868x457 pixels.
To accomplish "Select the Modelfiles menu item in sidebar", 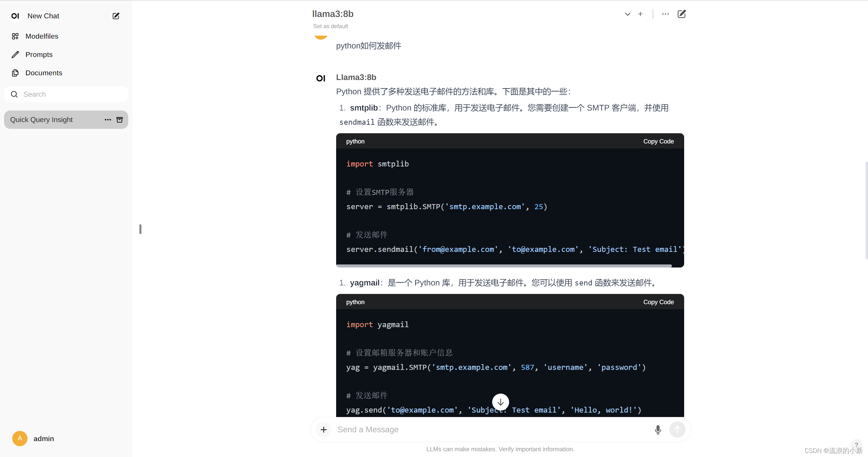I will point(41,36).
